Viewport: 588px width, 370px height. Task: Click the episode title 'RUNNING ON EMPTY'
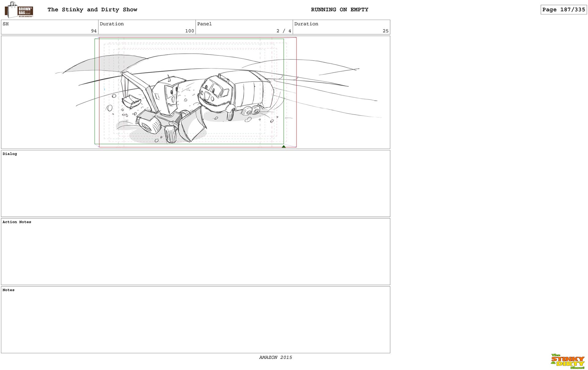tap(340, 9)
